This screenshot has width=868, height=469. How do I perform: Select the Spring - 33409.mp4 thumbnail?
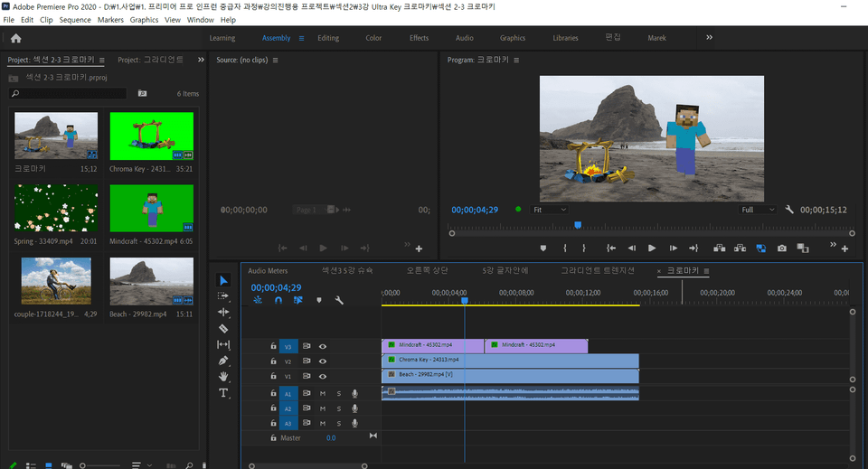pos(56,208)
